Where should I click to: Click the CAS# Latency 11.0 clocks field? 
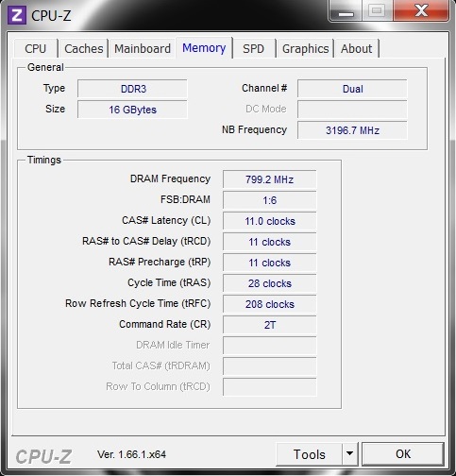pos(270,221)
